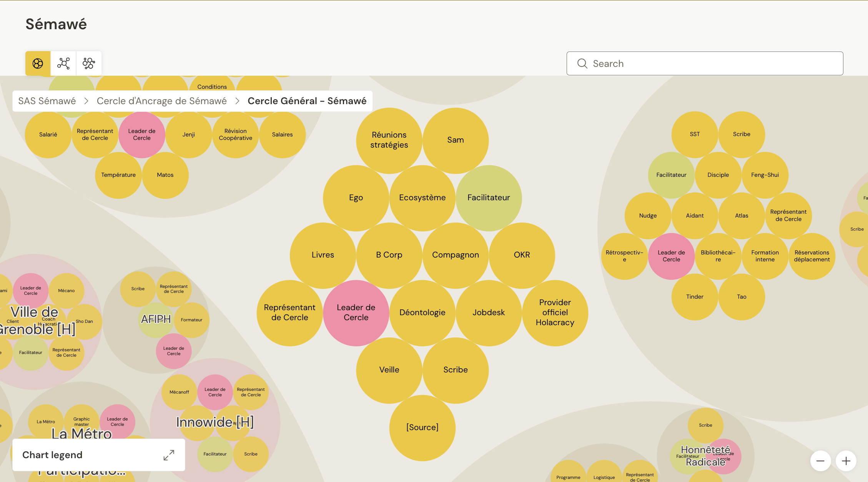Open Cercle d'Ancrage de Sémawé breadcrumb

coord(161,101)
